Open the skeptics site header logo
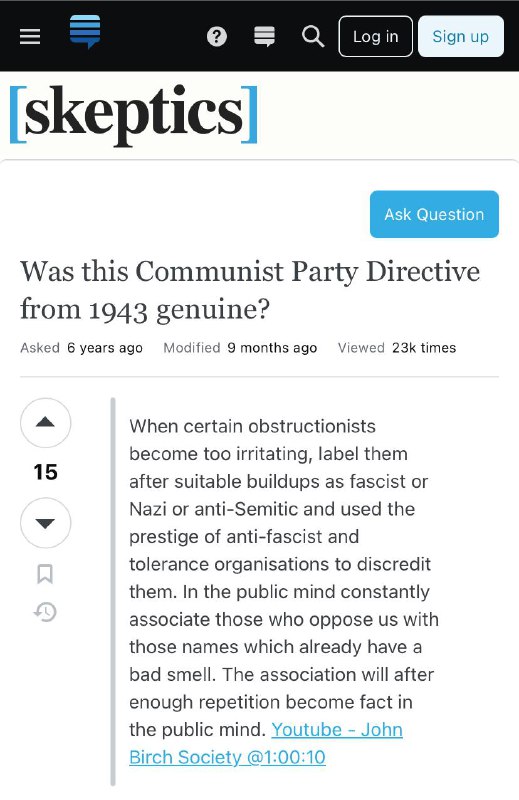The image size is (519, 800). tap(133, 114)
